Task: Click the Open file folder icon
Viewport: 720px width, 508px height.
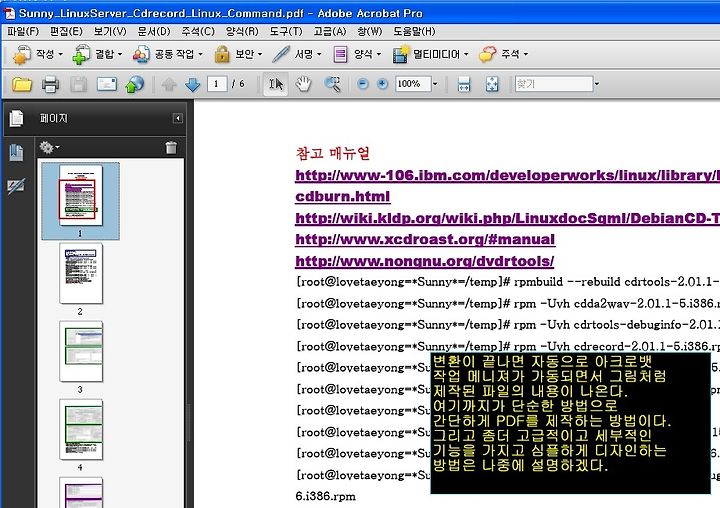Action: click(x=22, y=84)
